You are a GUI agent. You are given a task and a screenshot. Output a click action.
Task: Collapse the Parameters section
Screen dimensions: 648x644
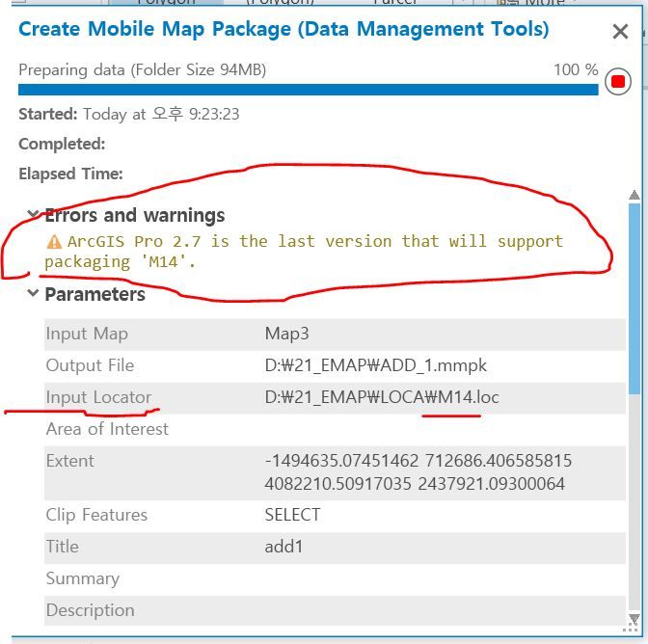33,293
